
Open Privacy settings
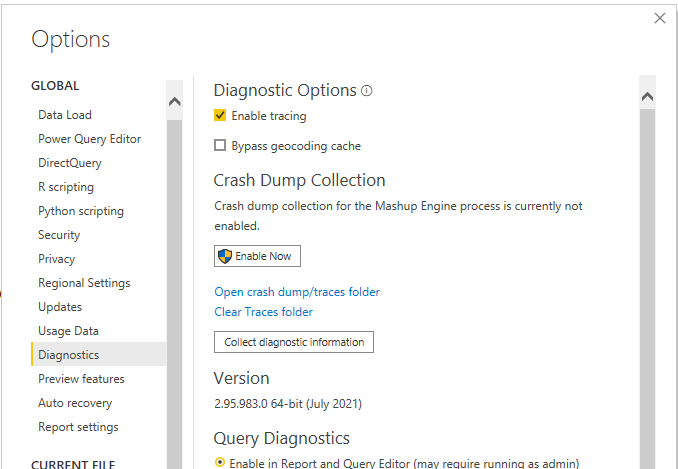coord(57,259)
